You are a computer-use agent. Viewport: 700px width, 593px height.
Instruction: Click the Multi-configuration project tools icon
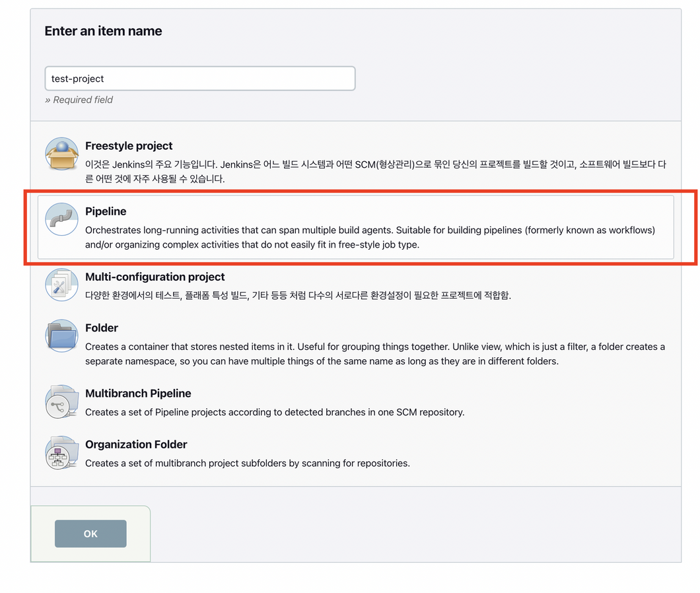[x=61, y=285]
